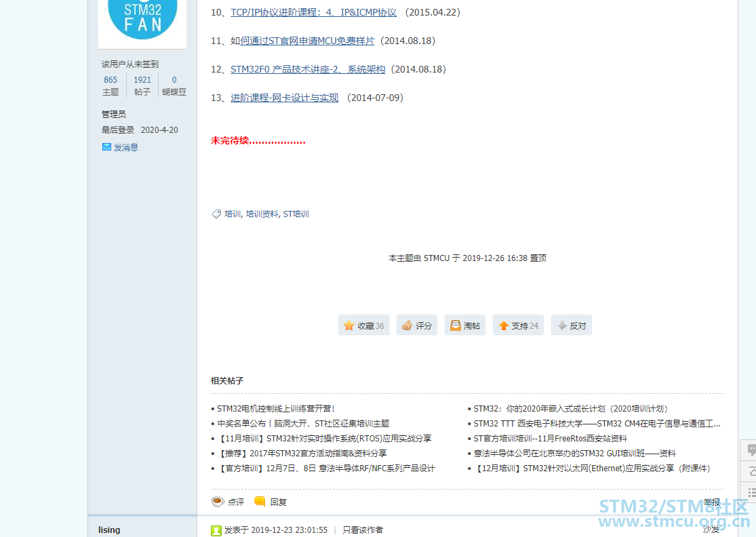Click the 点评 text link
This screenshot has height=537, width=756.
236,502
